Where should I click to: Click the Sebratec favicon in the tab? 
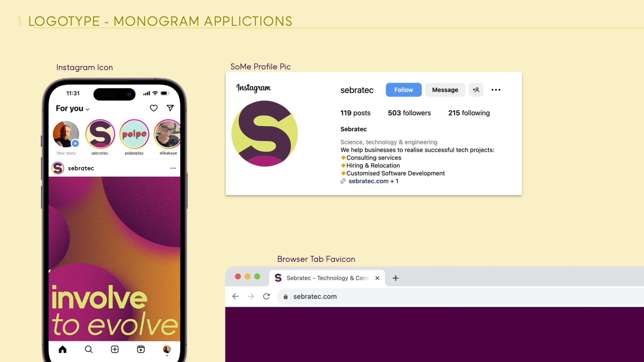[x=278, y=278]
